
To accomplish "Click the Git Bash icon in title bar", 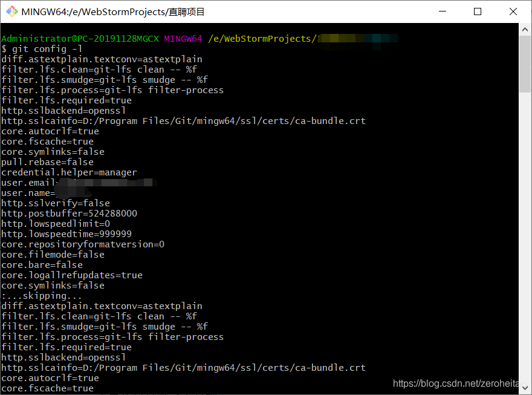I will point(12,11).
